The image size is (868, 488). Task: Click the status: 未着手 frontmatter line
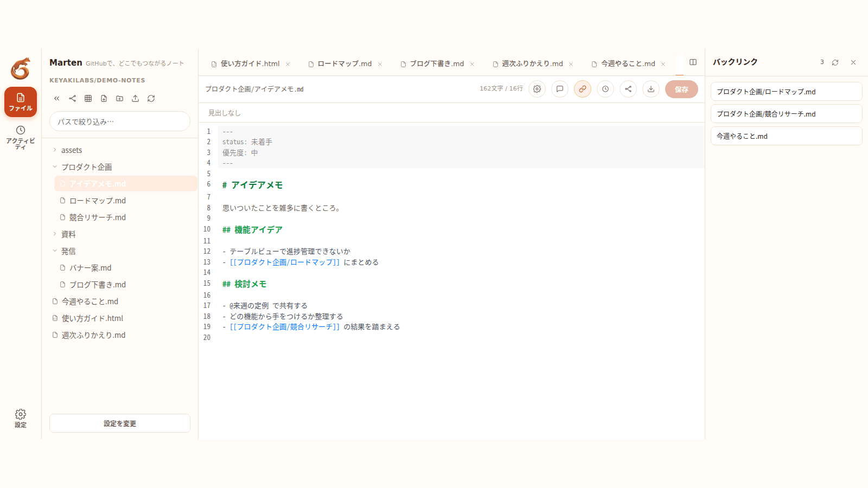coord(247,142)
